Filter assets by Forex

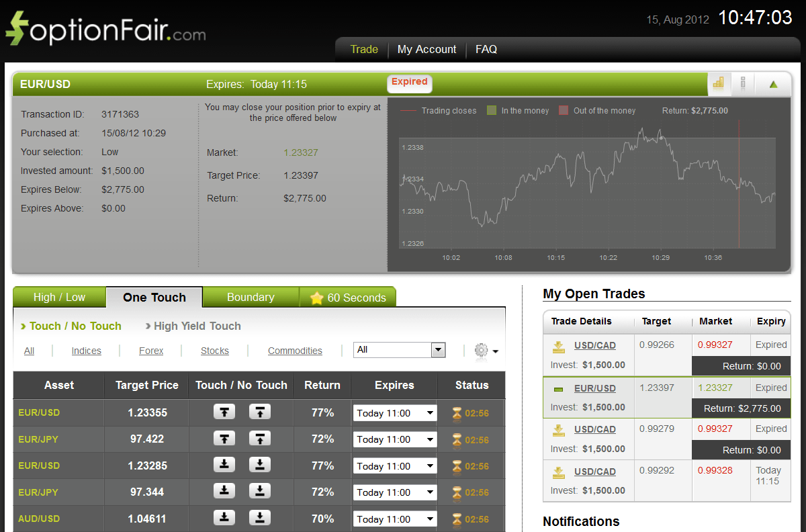151,351
